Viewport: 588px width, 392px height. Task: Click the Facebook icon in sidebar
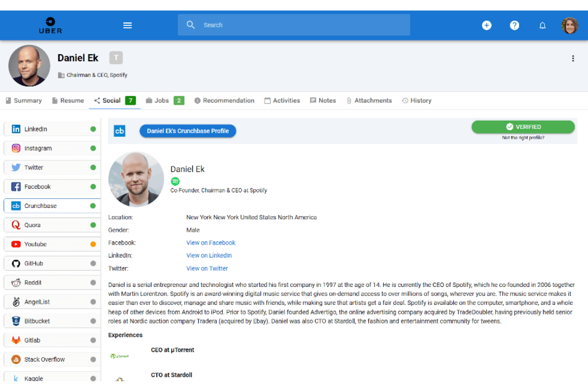point(16,187)
